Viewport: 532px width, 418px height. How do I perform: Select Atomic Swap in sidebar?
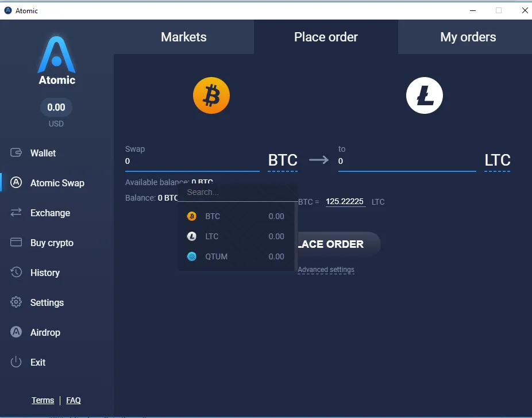coord(57,183)
